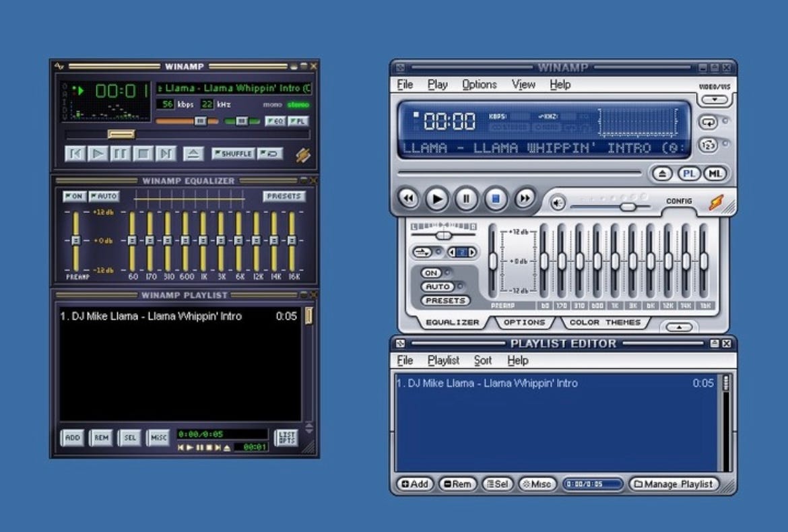The width and height of the screenshot is (788, 532).
Task: Click the green balance slider in classic Winamp
Action: point(242,121)
